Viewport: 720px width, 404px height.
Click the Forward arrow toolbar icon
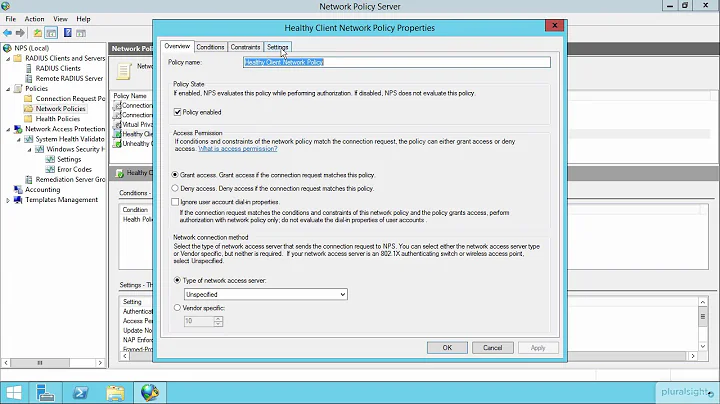[20, 33]
